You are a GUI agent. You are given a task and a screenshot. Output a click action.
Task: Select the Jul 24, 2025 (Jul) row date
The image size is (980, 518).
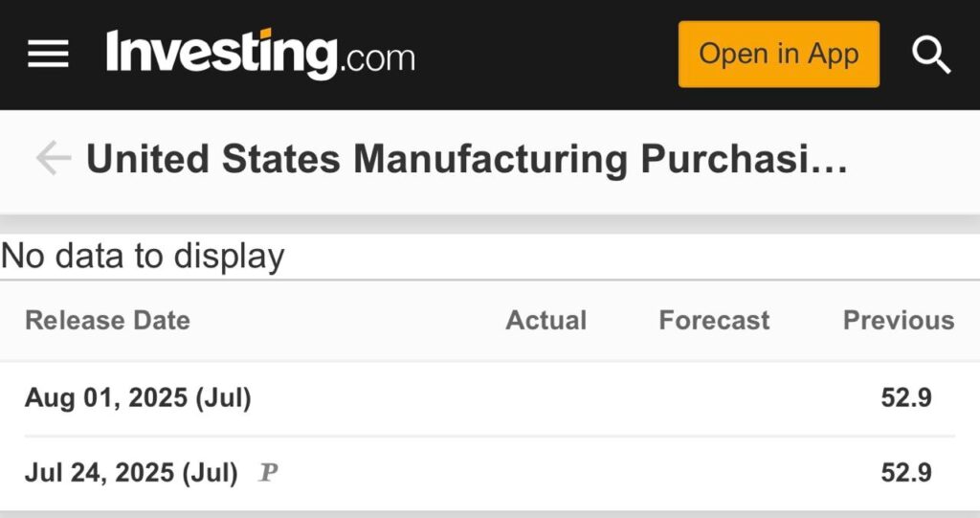click(x=131, y=473)
